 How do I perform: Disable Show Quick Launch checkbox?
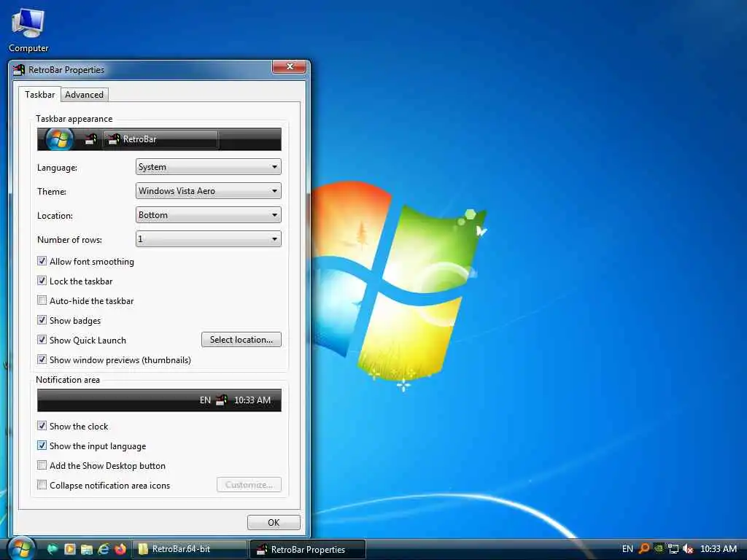pyautogui.click(x=42, y=340)
